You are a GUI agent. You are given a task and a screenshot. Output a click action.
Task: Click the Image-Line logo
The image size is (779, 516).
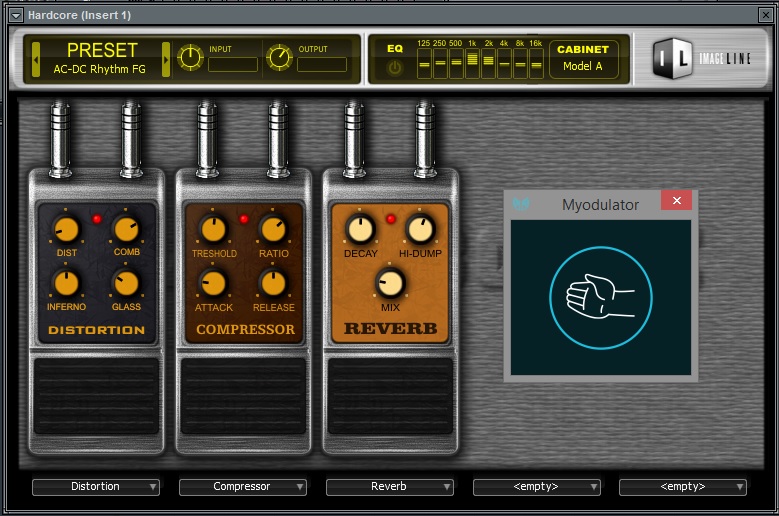pyautogui.click(x=701, y=59)
